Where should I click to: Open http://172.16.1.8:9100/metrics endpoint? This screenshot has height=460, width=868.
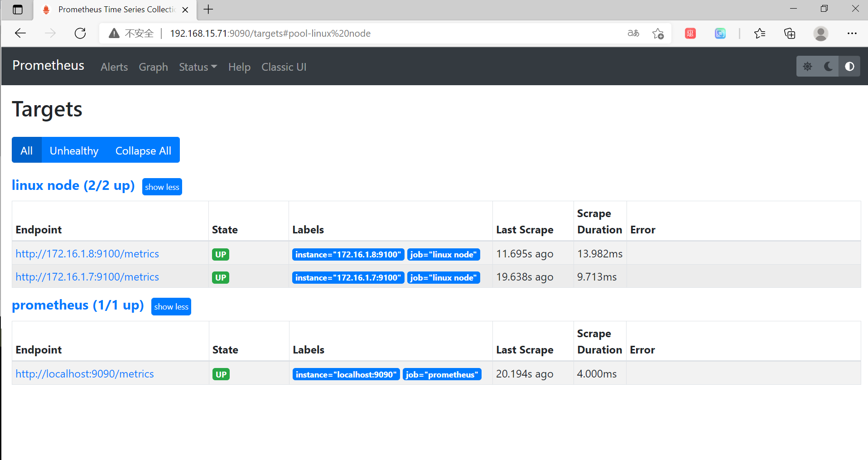click(87, 254)
